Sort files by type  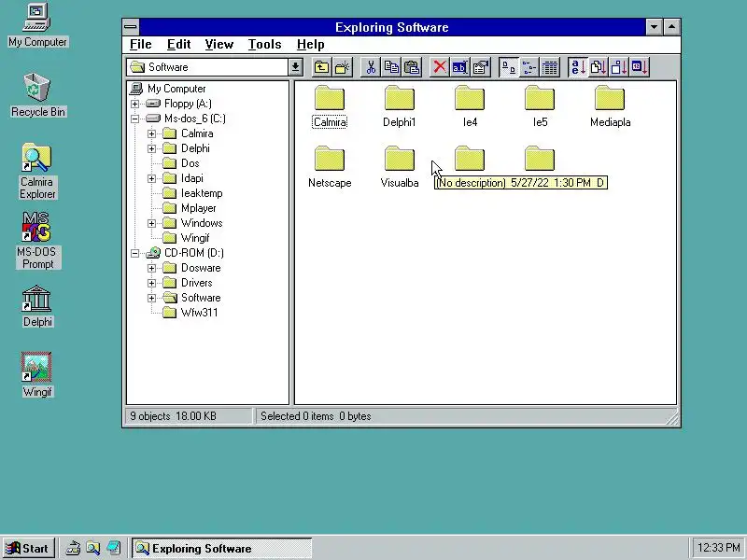[x=598, y=67]
